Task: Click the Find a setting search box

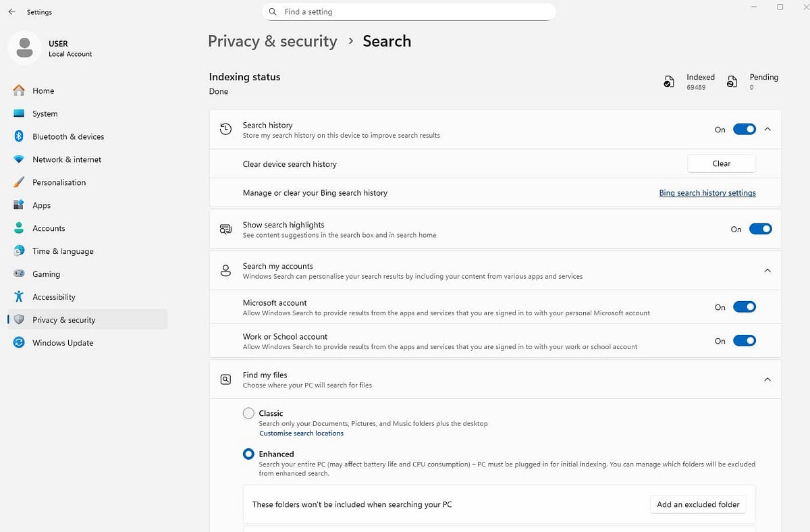Action: coord(408,12)
